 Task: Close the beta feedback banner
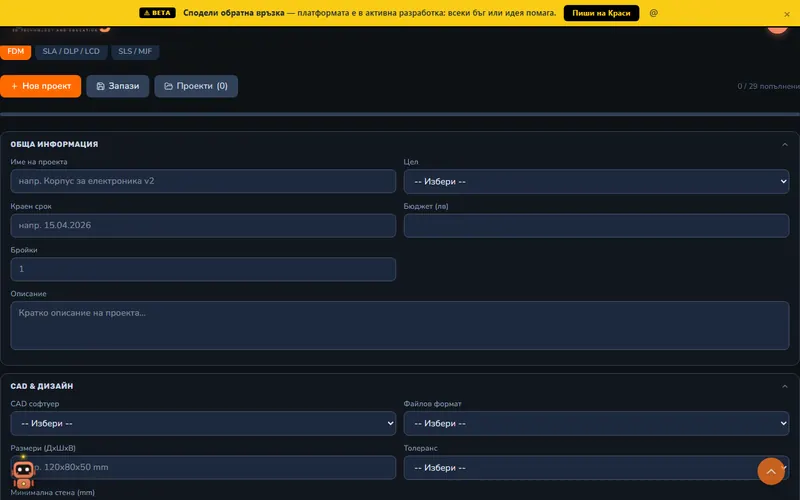(x=787, y=14)
